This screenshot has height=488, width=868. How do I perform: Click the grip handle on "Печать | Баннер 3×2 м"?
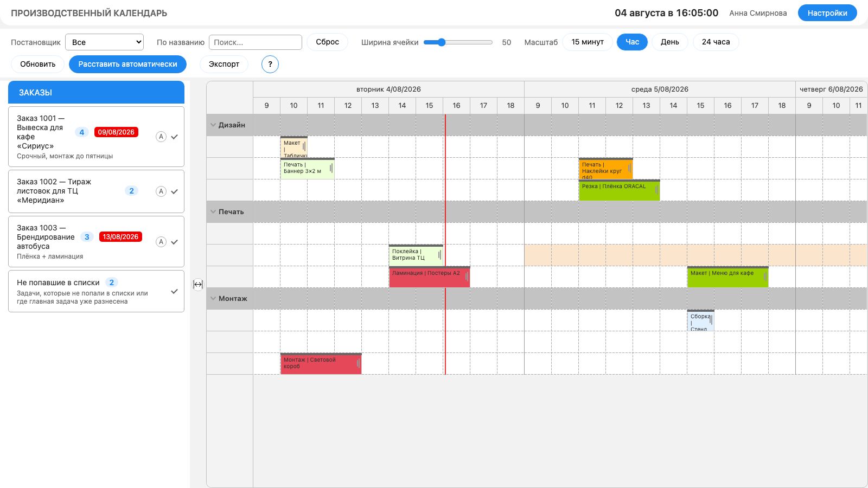coord(331,168)
